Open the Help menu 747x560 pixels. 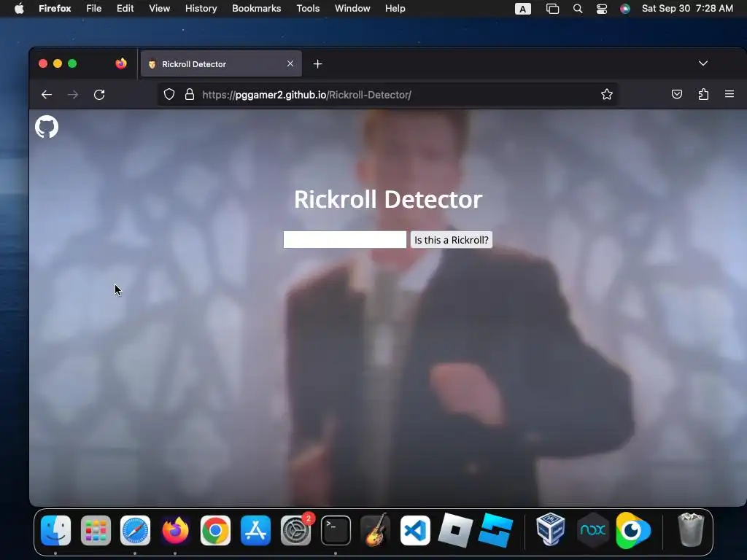pos(395,9)
